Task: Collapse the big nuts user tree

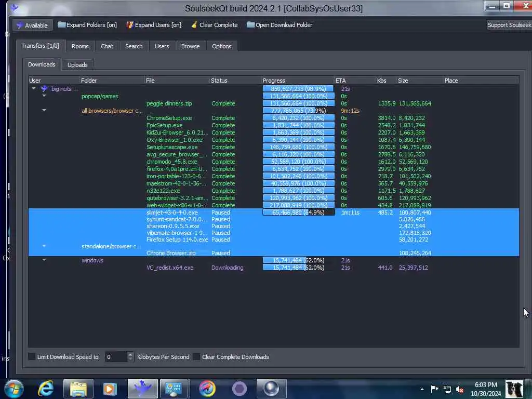Action: click(34, 88)
